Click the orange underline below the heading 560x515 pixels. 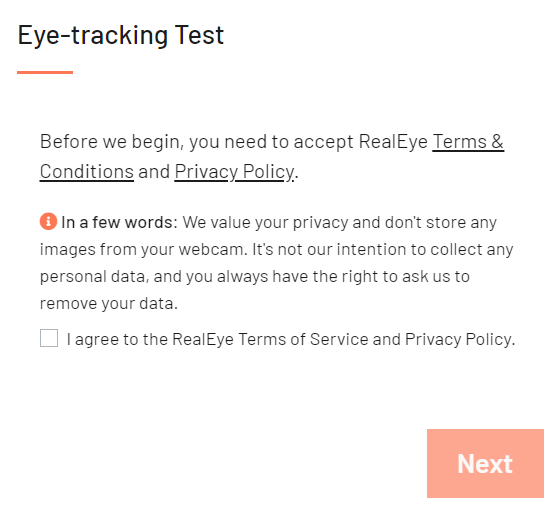pos(45,72)
